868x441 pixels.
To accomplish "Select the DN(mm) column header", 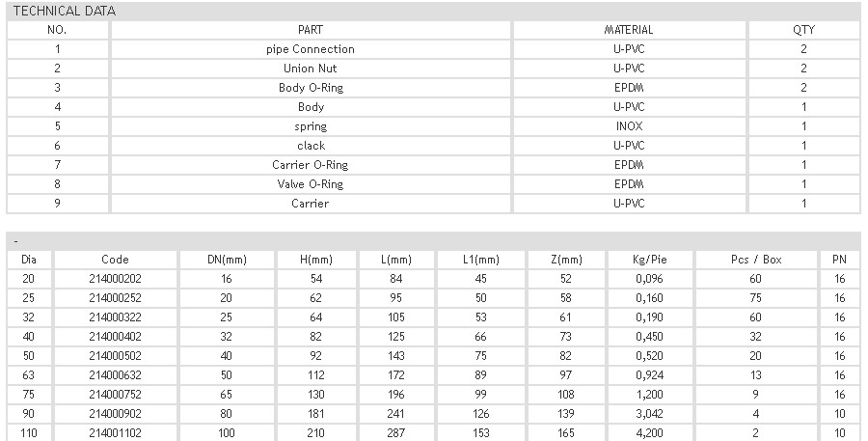I will (x=227, y=260).
